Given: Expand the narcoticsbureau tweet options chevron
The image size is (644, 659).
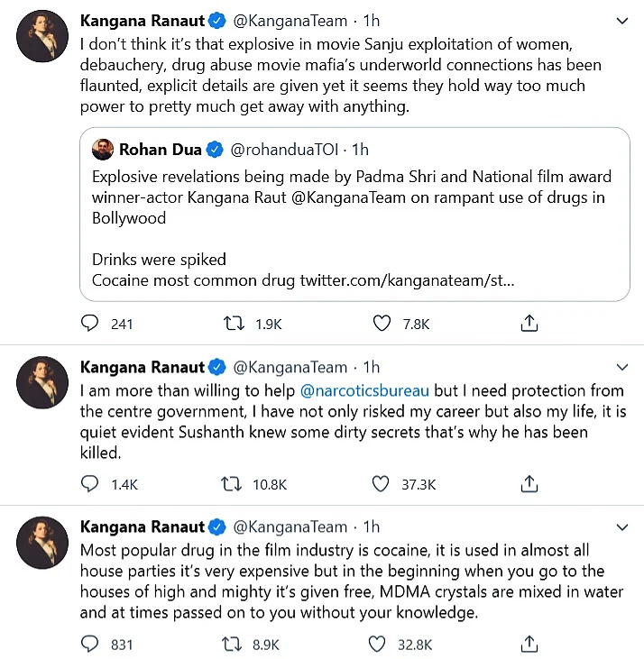Looking at the screenshot, I should (x=621, y=368).
